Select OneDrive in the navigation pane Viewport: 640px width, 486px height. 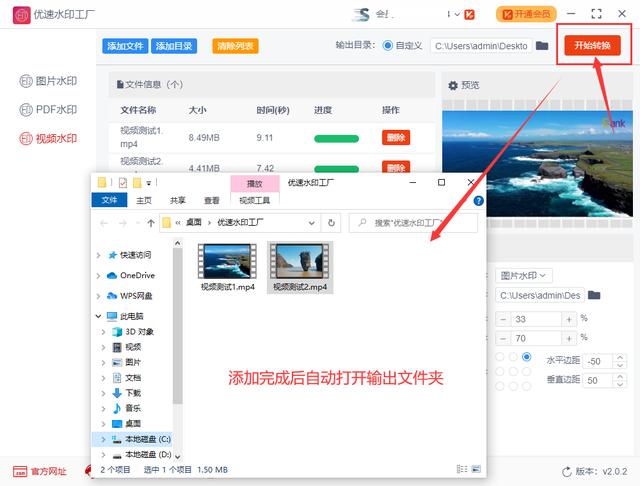pos(131,275)
